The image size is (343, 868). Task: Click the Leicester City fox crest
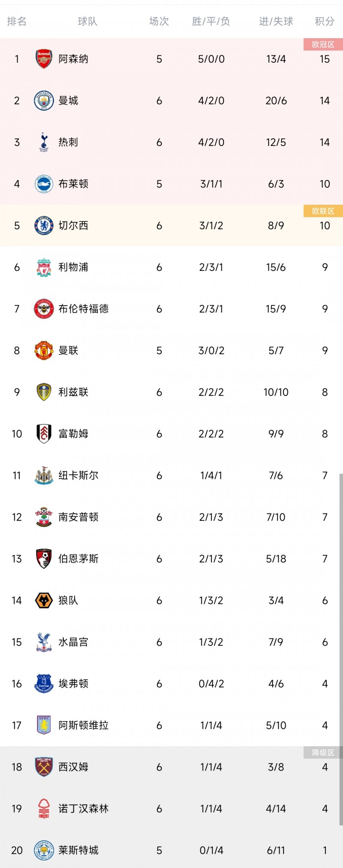coord(44,850)
